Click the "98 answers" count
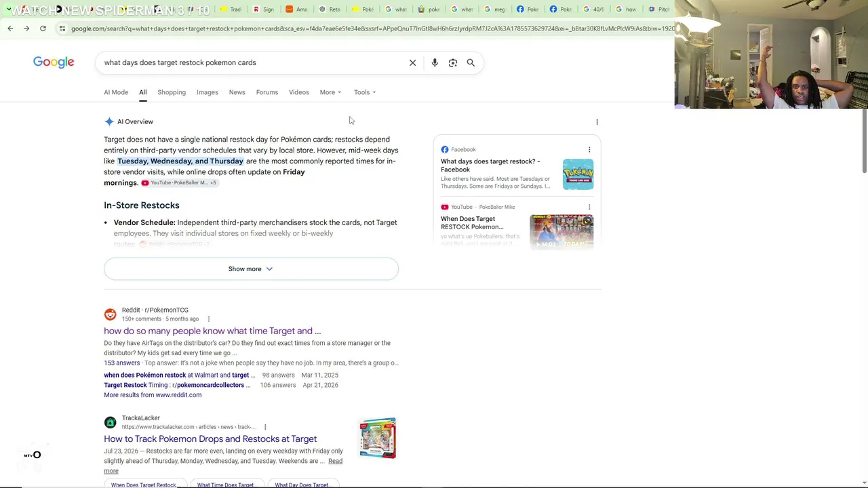The height and width of the screenshot is (488, 868). pos(279,375)
